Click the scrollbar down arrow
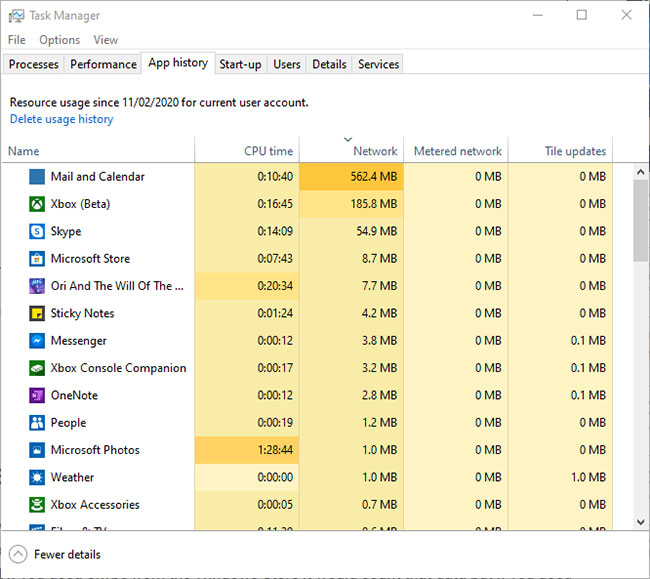650x579 pixels. 640,522
